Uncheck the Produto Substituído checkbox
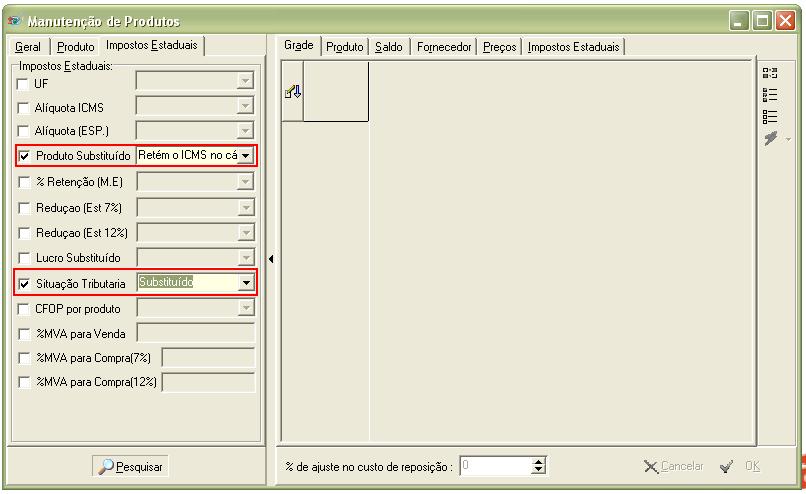The image size is (806, 494). coord(24,156)
